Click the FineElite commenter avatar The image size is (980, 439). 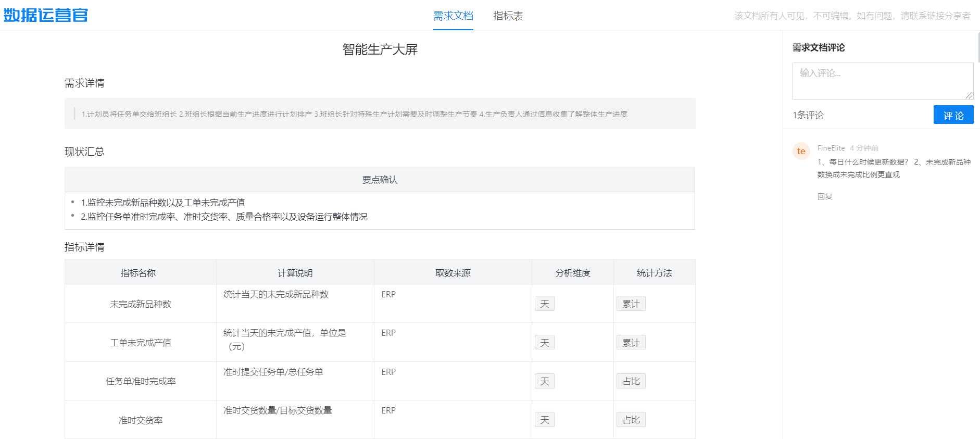(x=801, y=151)
